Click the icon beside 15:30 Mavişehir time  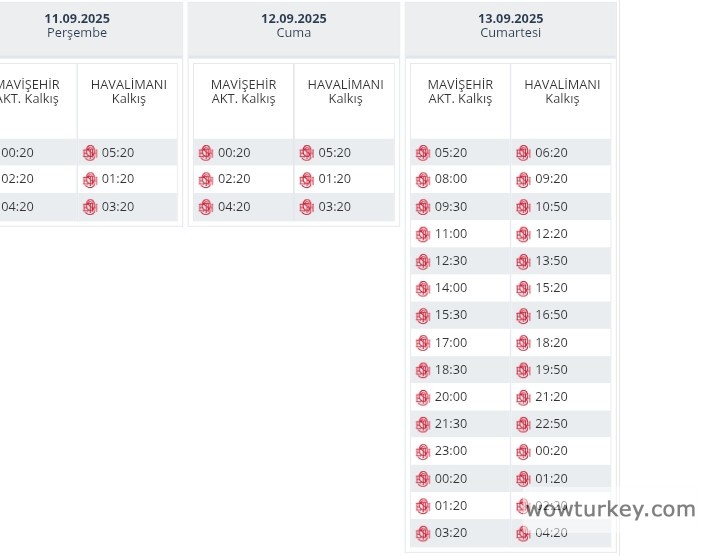[x=422, y=315]
